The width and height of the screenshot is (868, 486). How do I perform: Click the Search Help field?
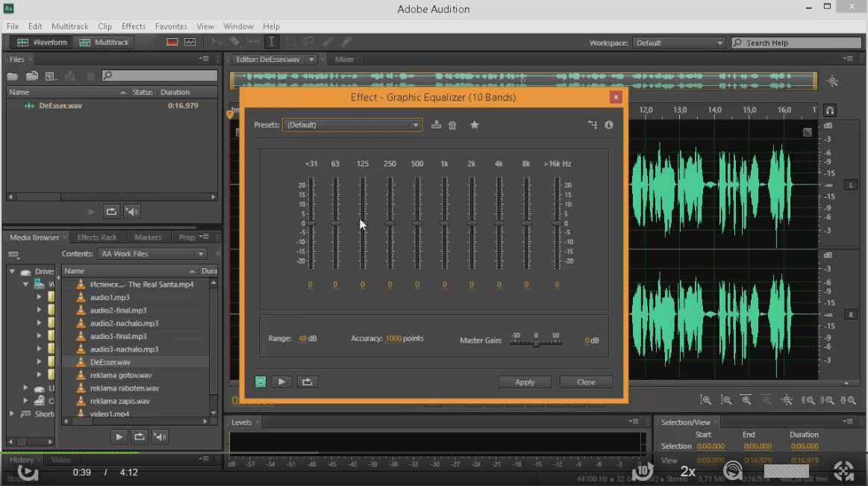[796, 43]
